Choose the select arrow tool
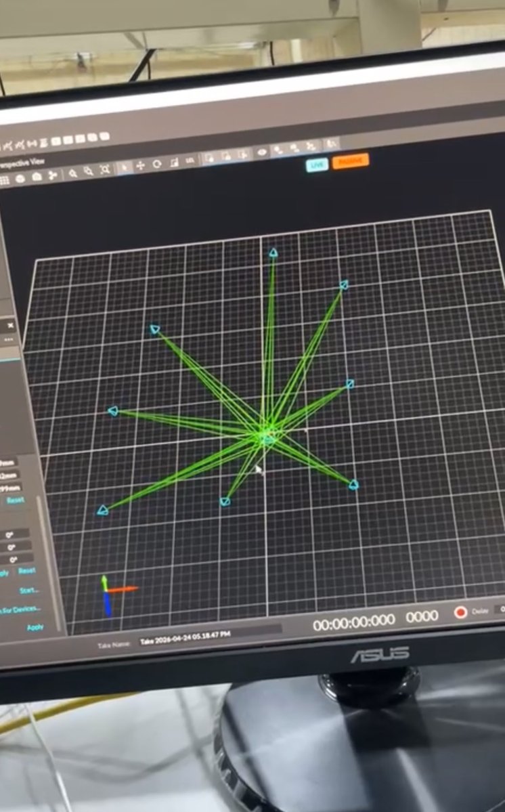The width and height of the screenshot is (505, 812). [x=124, y=167]
